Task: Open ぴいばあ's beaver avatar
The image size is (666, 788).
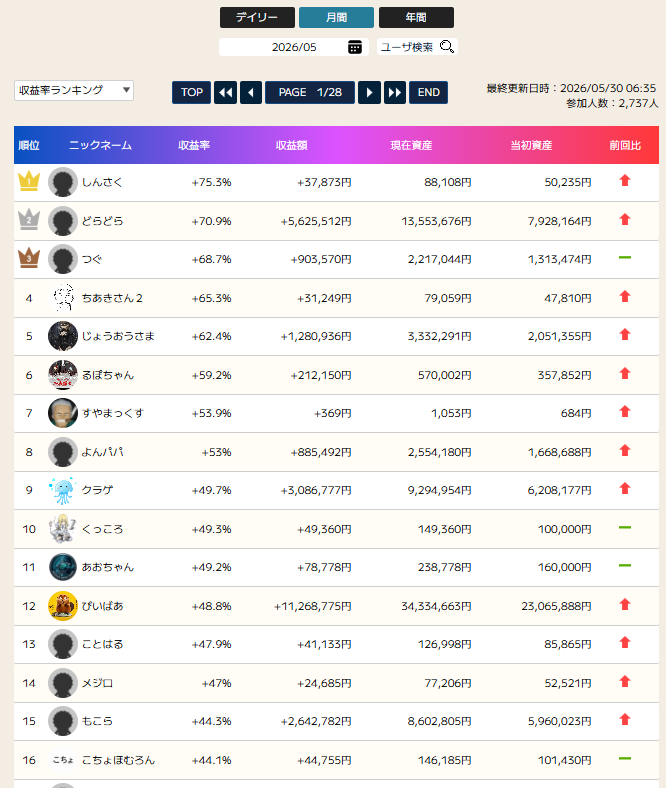Action: 63,606
